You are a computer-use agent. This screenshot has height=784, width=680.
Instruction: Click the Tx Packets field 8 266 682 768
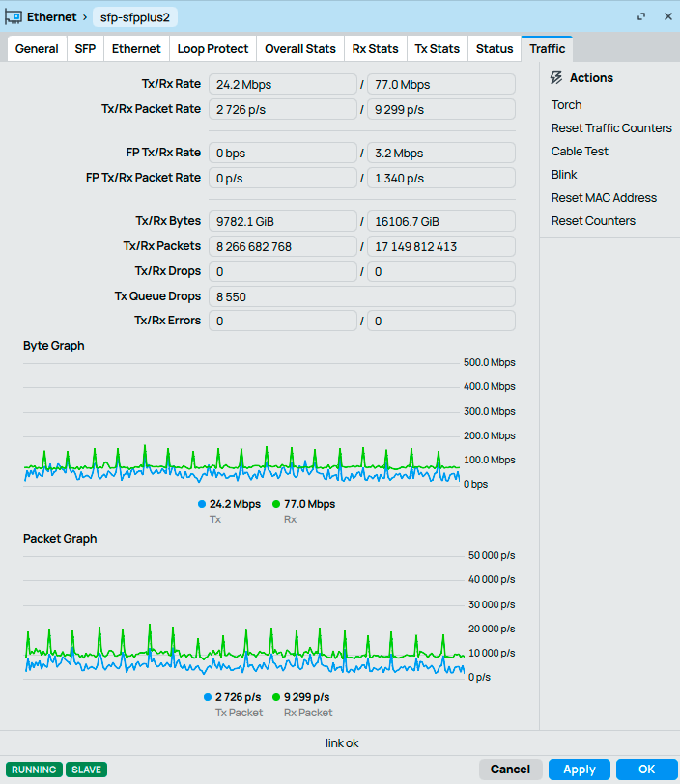pos(283,246)
